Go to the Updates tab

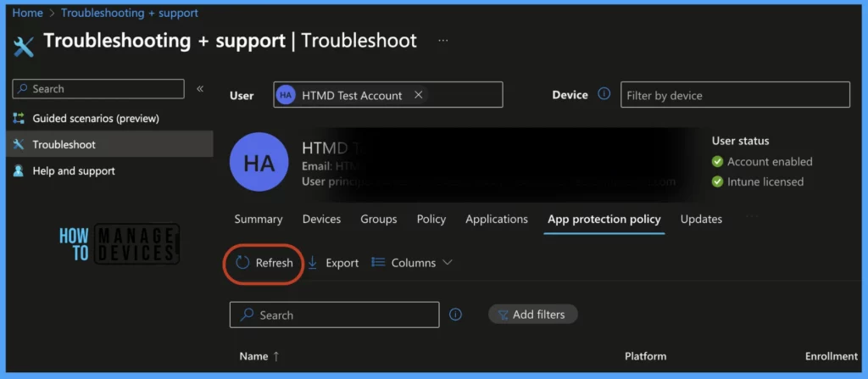click(701, 219)
